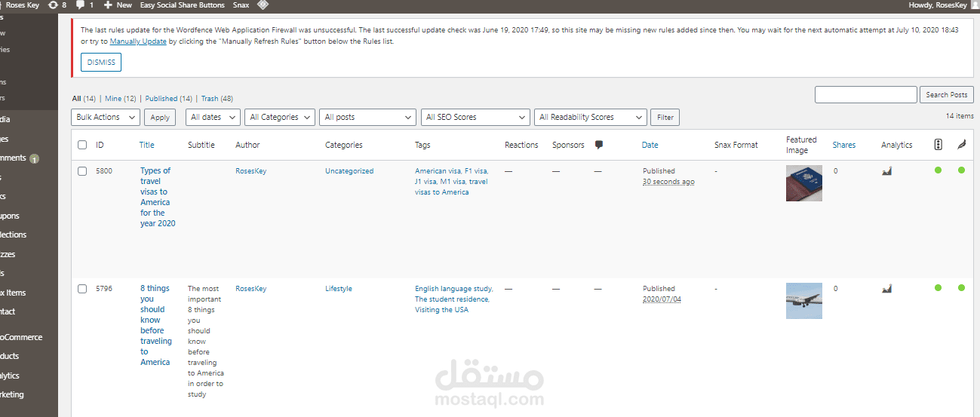This screenshot has width=980, height=417.
Task: Open the comments bubble in admin bar
Action: click(84, 5)
